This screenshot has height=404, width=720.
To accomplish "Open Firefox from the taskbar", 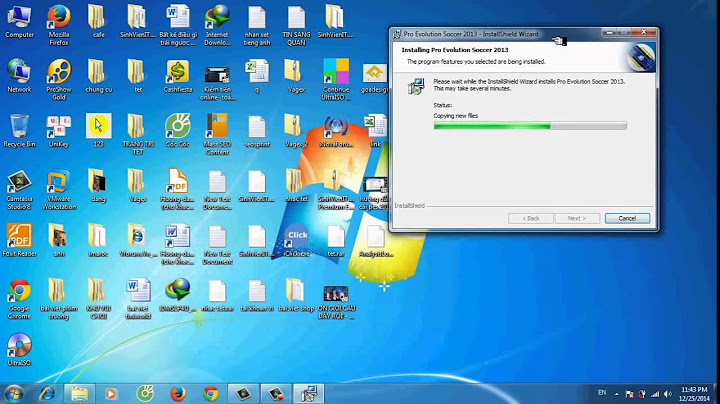I will tap(178, 394).
